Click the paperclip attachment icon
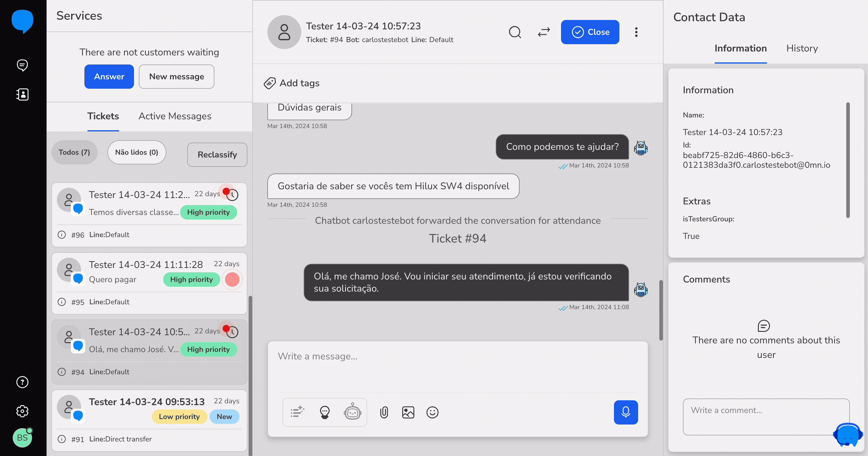Screen dimensions: 868x456 (x=384, y=412)
